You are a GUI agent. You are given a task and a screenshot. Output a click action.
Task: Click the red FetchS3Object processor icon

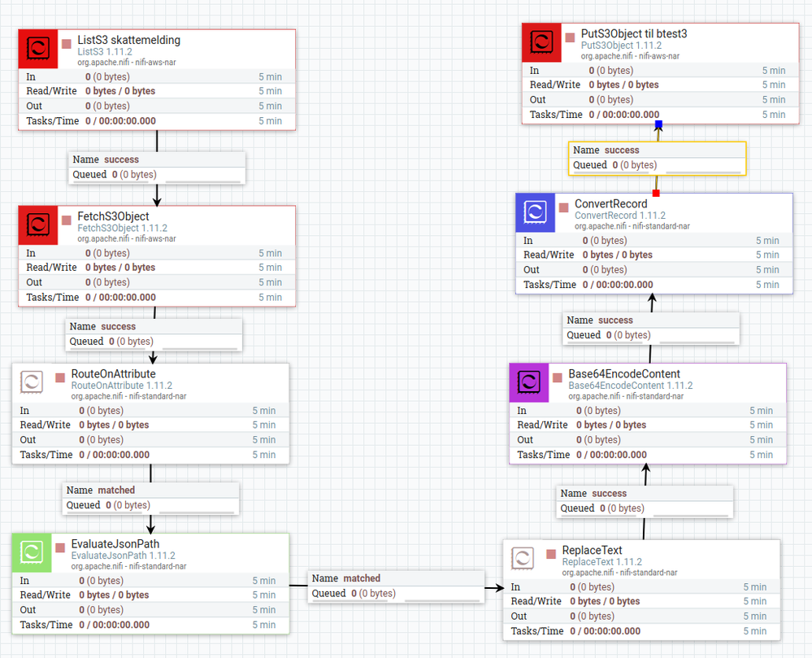(38, 225)
